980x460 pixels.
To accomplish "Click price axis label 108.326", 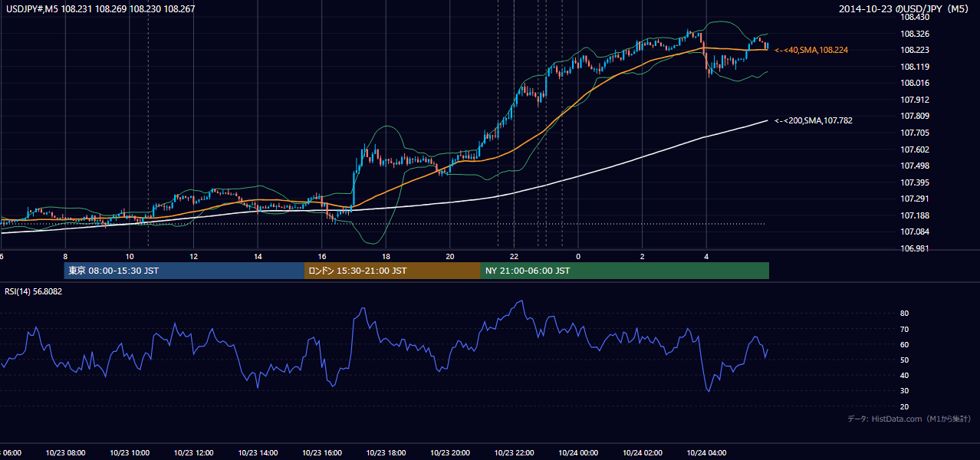I will tap(916, 34).
